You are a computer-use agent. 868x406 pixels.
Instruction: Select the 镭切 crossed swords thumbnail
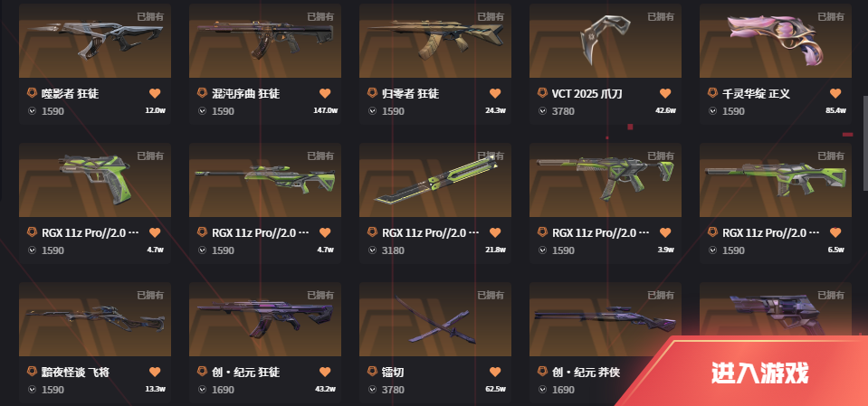pos(435,320)
